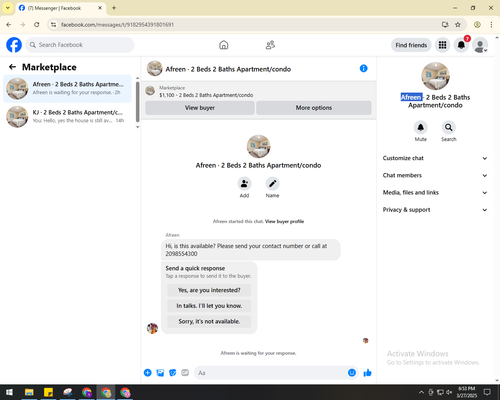Open the volume icon in system tray
The width and height of the screenshot is (500, 400).
[449, 392]
